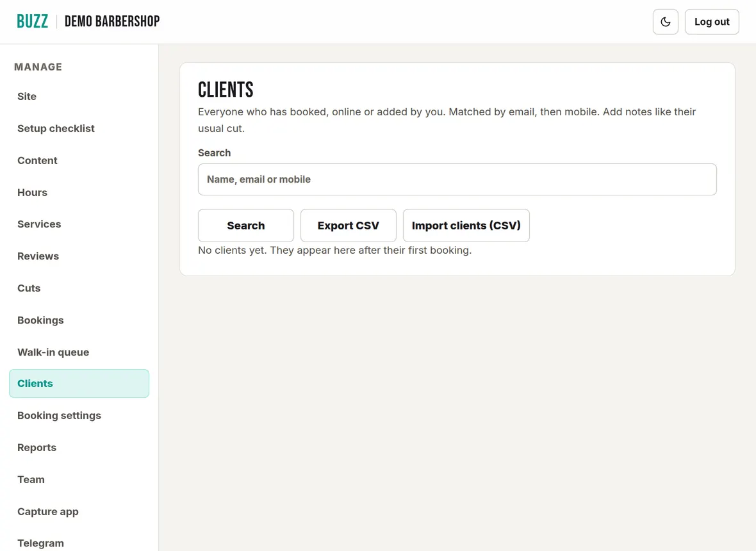Click the Log out button
Screen dimensions: 756x551
(x=712, y=22)
